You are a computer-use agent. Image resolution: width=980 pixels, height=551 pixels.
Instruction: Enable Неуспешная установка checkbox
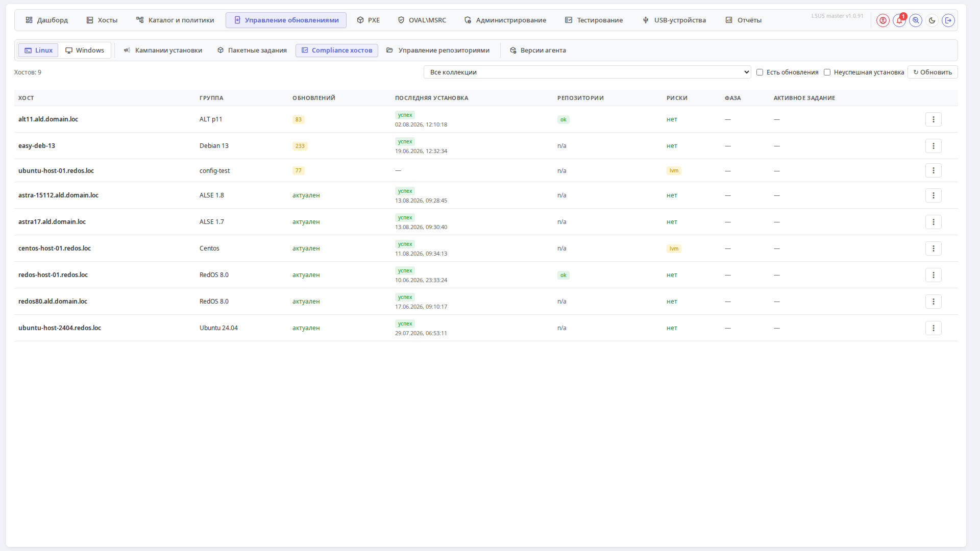tap(827, 72)
